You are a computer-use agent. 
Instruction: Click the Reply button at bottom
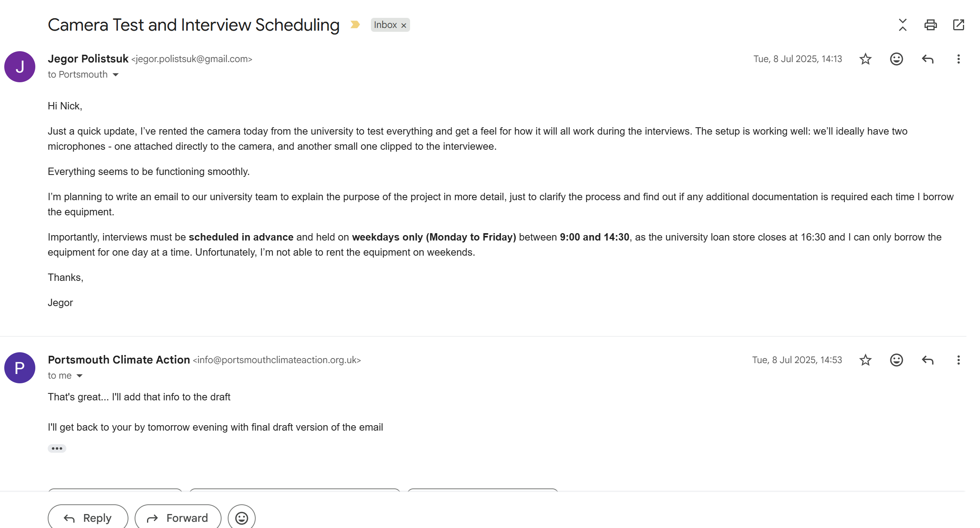[88, 518]
